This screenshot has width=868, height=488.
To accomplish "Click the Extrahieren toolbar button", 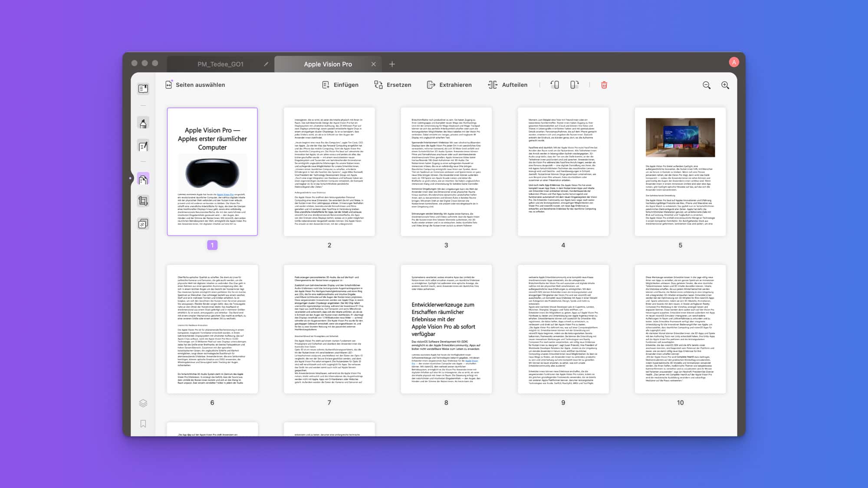I will coord(449,85).
